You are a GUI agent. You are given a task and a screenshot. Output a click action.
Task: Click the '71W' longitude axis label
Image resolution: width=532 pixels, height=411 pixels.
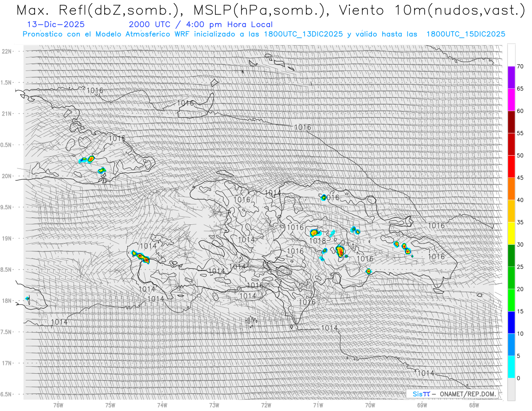pos(318,405)
